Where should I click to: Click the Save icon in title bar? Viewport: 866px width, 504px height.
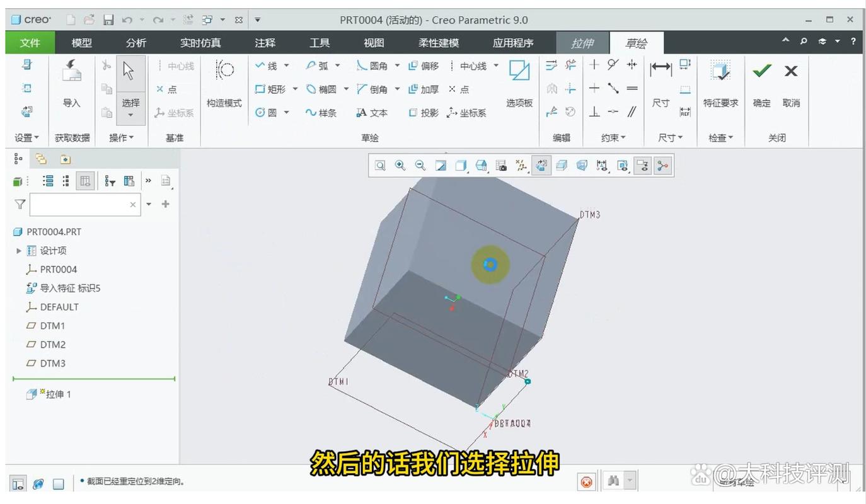click(x=108, y=20)
